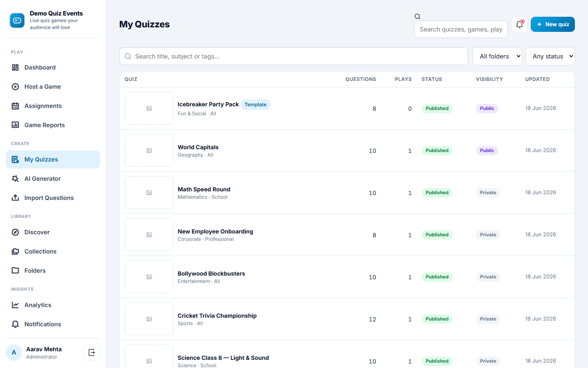Click the Dashboard grid icon

pyautogui.click(x=15, y=67)
